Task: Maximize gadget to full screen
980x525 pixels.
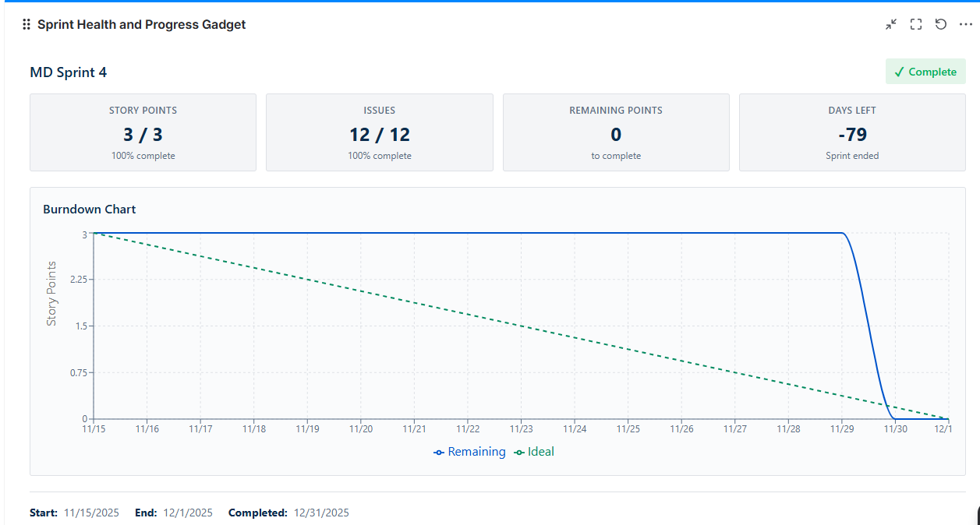Action: pos(916,25)
